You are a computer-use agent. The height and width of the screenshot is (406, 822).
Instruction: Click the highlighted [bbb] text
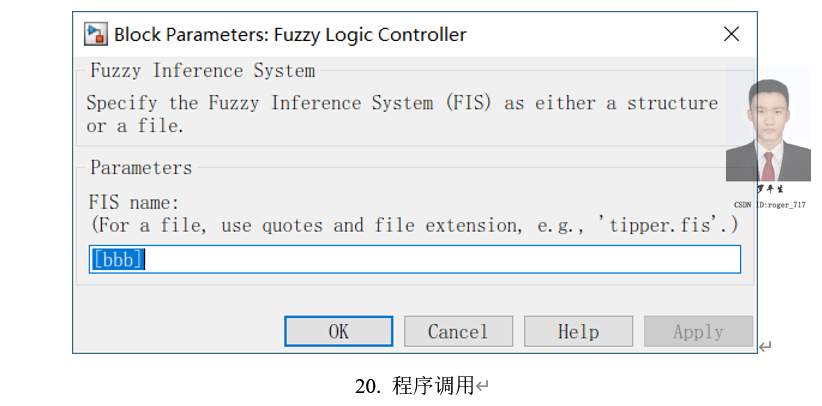[118, 259]
